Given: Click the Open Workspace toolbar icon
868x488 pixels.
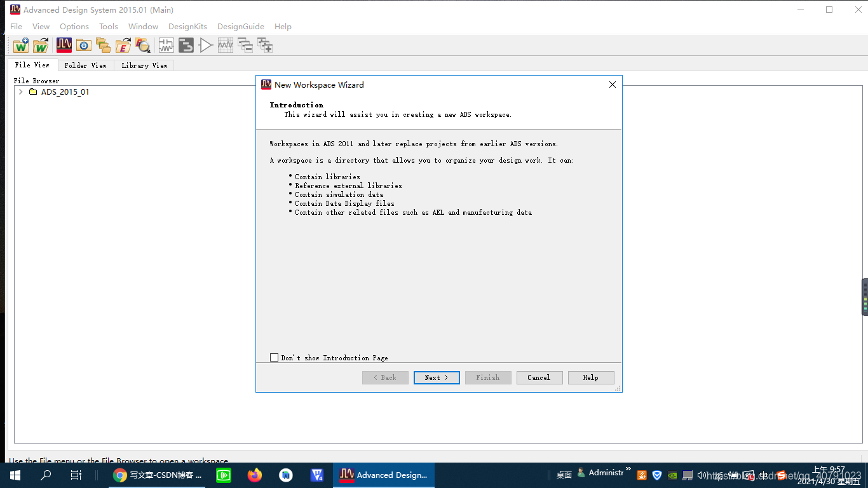Looking at the screenshot, I should coord(41,45).
